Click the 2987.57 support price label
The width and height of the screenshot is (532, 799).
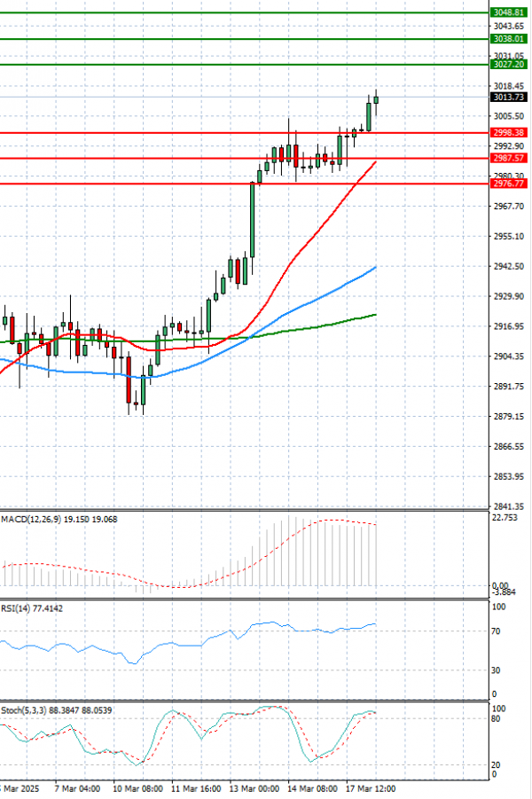click(508, 158)
